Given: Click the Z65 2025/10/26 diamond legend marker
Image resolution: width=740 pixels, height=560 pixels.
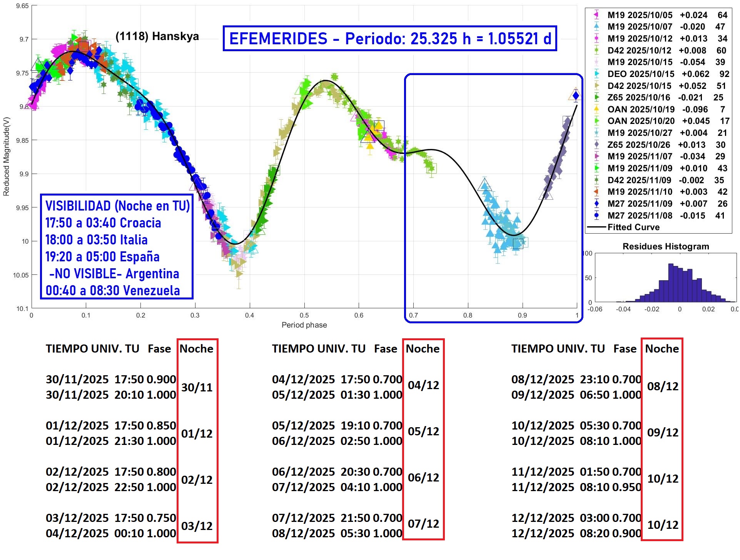Looking at the screenshot, I should click(x=596, y=145).
